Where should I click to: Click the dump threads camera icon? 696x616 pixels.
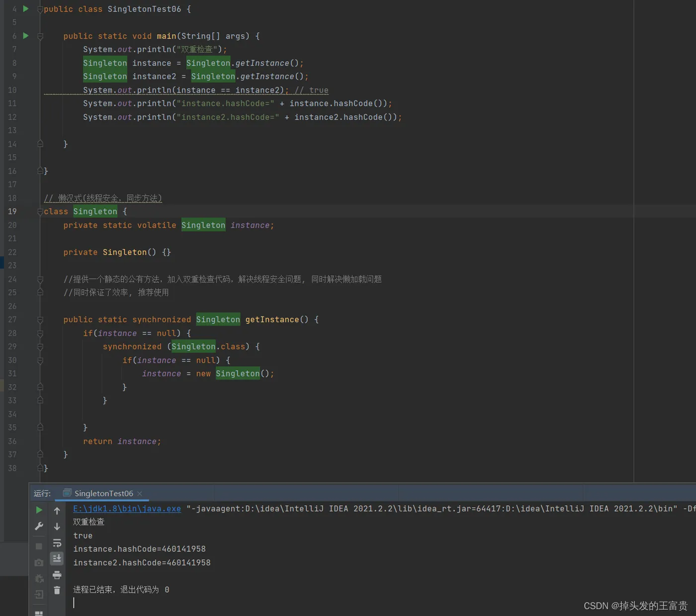(39, 562)
